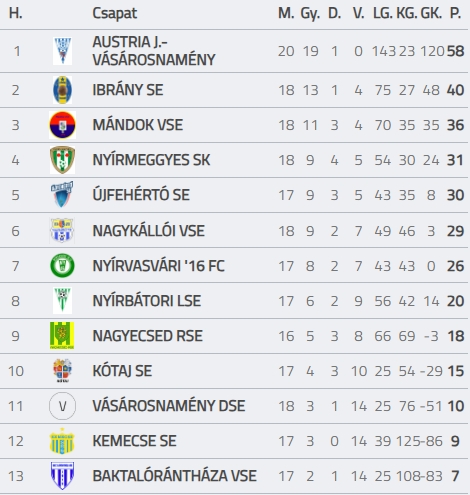This screenshot has width=470, height=495.
Task: Click the Nyírvasvári '16 FC green round logo
Action: click(x=62, y=266)
